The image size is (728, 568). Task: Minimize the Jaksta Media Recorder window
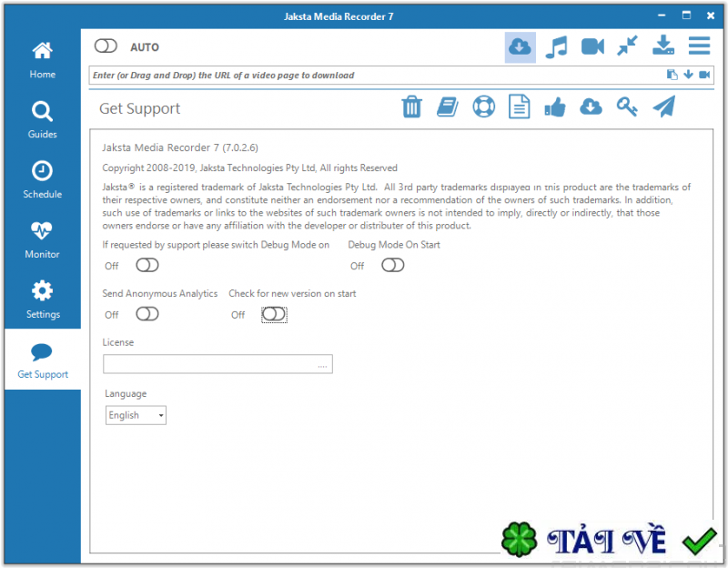click(662, 15)
